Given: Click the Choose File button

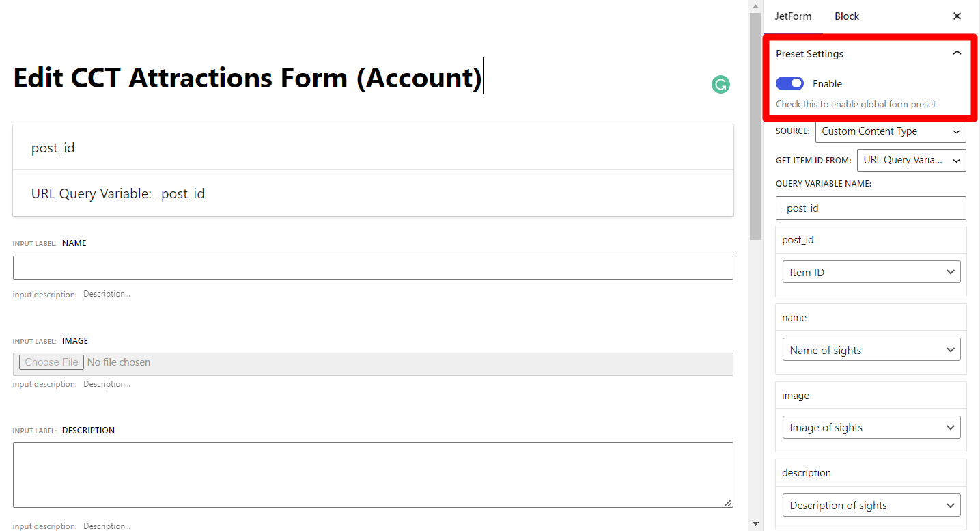Looking at the screenshot, I should (x=51, y=362).
